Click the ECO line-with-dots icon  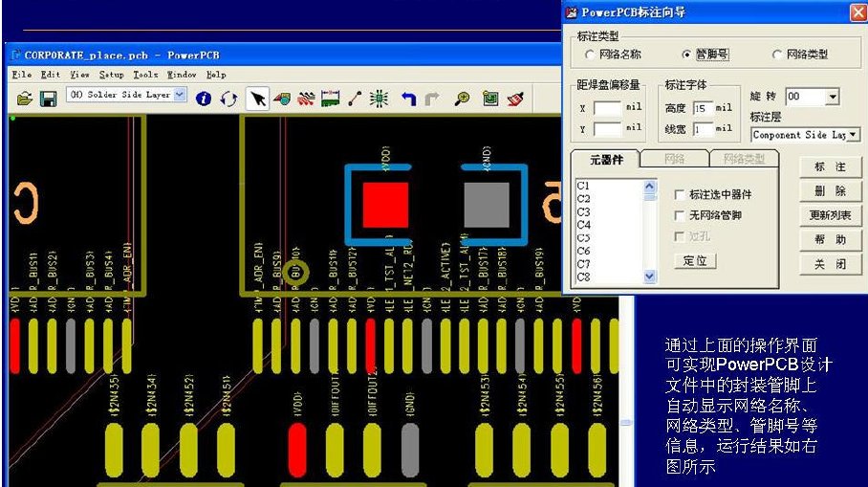pos(355,99)
